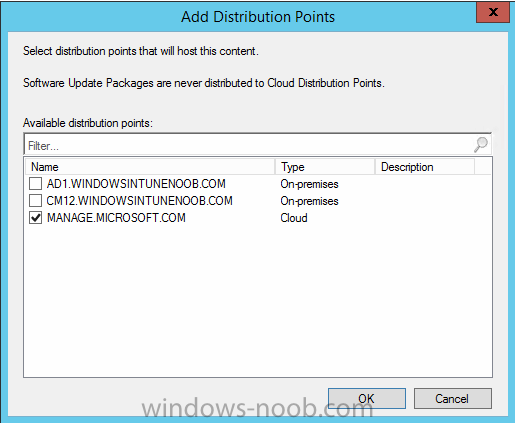Click On-premises type for AD1 row
The height and width of the screenshot is (423, 515).
pyautogui.click(x=309, y=184)
